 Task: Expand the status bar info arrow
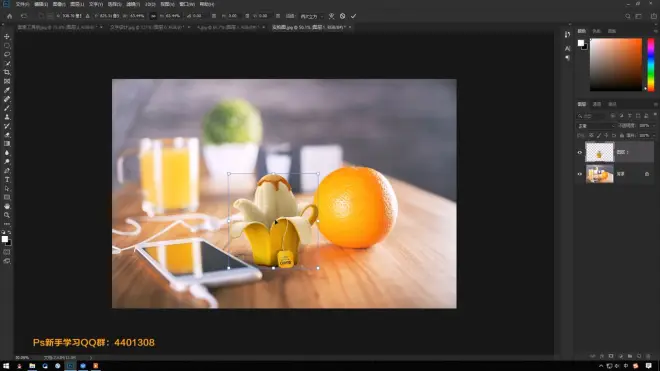pos(90,358)
